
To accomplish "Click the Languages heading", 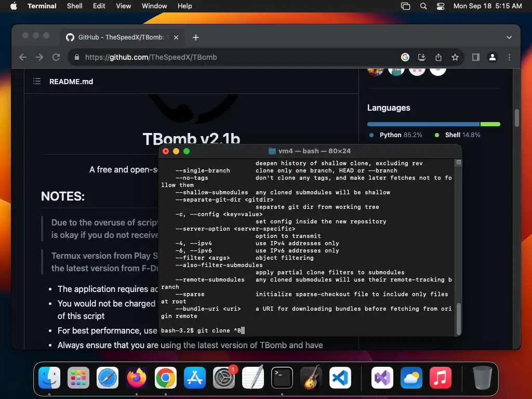I will point(389,108).
